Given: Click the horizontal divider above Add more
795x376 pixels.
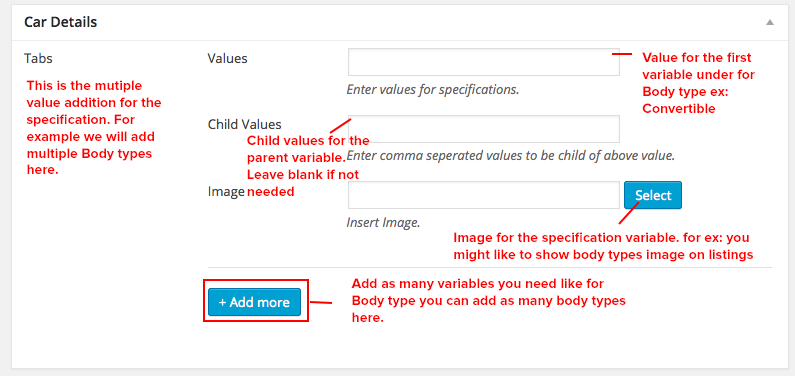Looking at the screenshot, I should click(490, 268).
